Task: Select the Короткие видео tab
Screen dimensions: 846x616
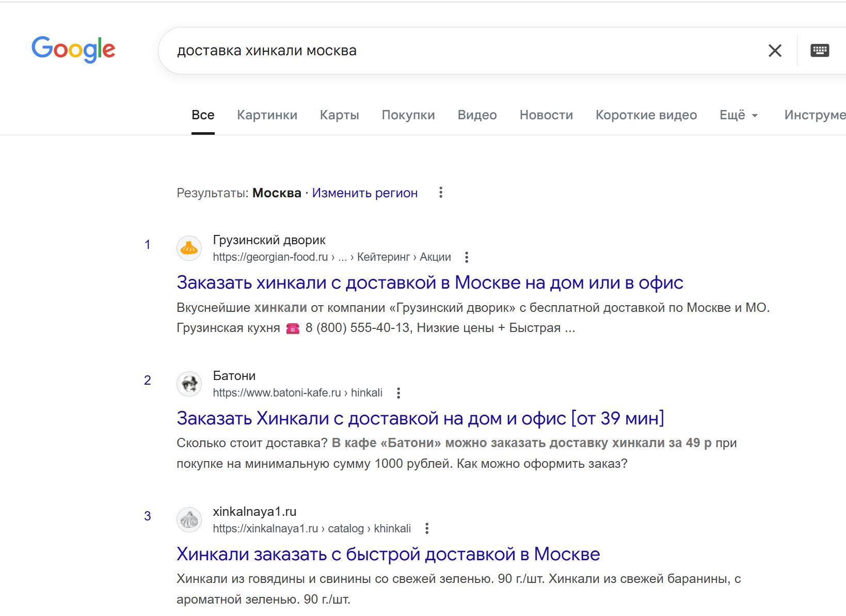Action: click(646, 115)
